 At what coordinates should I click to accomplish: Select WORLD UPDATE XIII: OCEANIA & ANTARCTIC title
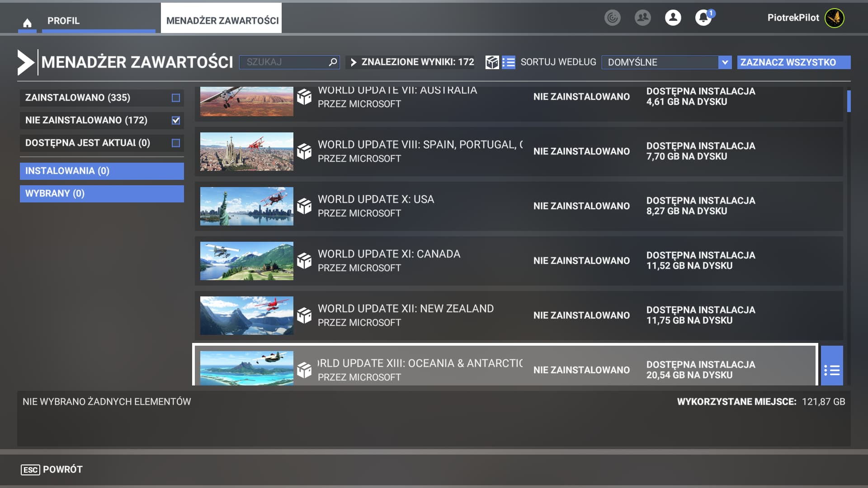(x=420, y=363)
